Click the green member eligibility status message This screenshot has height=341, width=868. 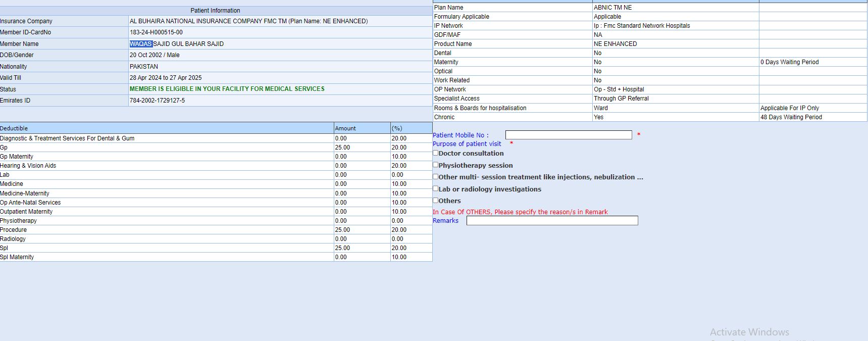coord(227,89)
